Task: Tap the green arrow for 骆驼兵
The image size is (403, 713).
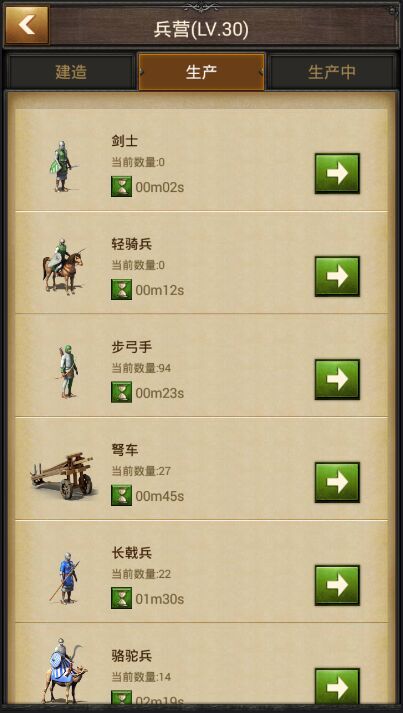Action: 337,686
